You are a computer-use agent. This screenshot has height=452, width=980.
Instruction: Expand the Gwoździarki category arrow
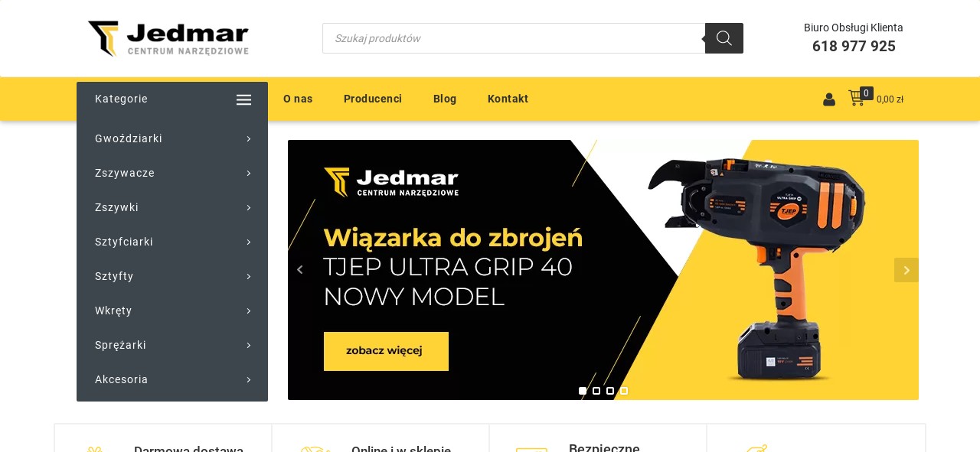point(249,139)
